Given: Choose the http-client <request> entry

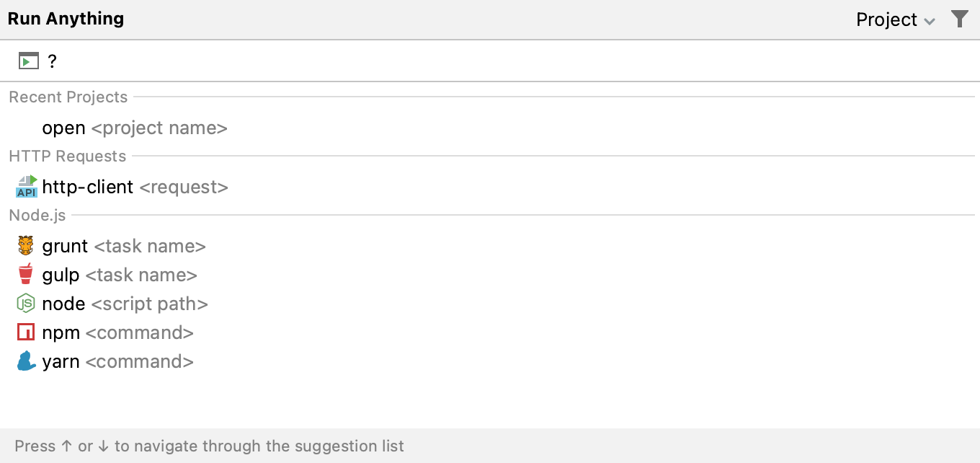Looking at the screenshot, I should coord(133,186).
